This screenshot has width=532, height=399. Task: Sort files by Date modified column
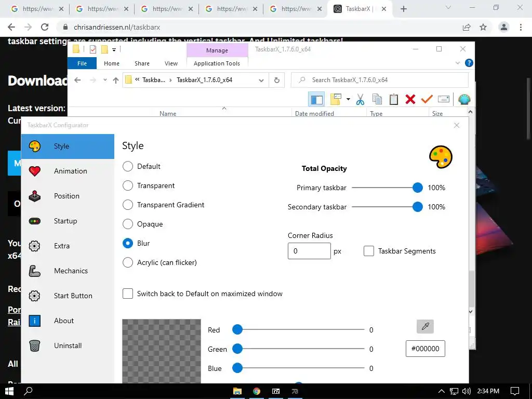(314, 114)
